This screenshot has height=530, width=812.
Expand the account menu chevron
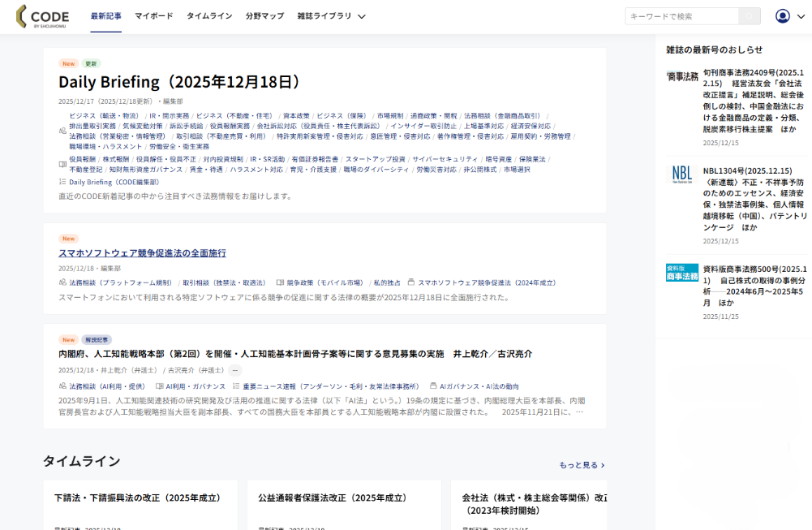[800, 16]
